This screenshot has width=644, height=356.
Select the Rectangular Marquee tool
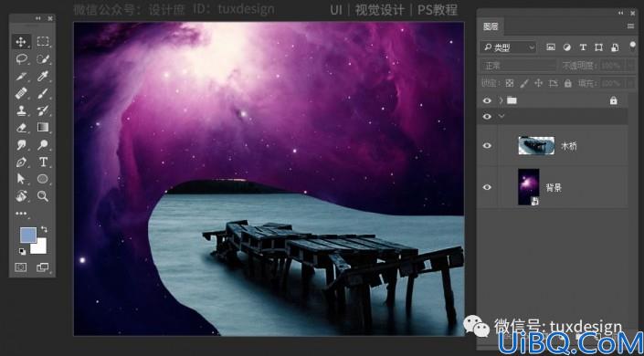tap(43, 41)
